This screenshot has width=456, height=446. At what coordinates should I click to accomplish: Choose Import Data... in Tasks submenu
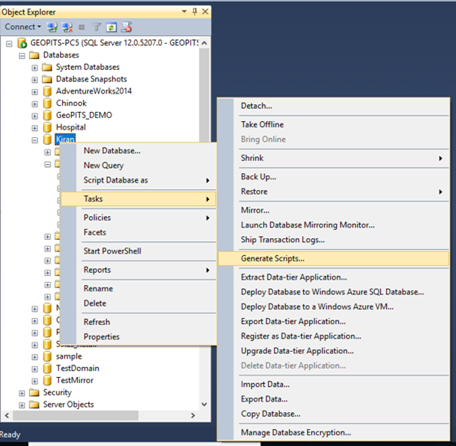tap(334, 384)
